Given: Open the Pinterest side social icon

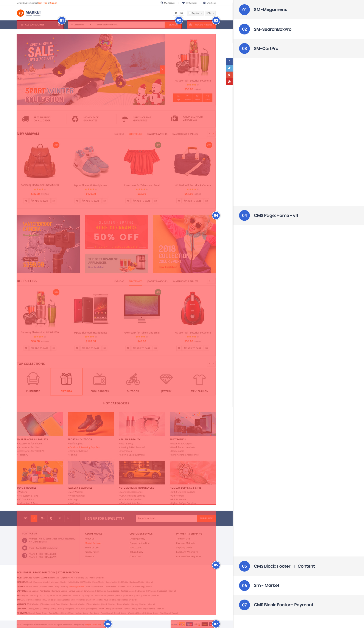Looking at the screenshot, I should coord(229,82).
